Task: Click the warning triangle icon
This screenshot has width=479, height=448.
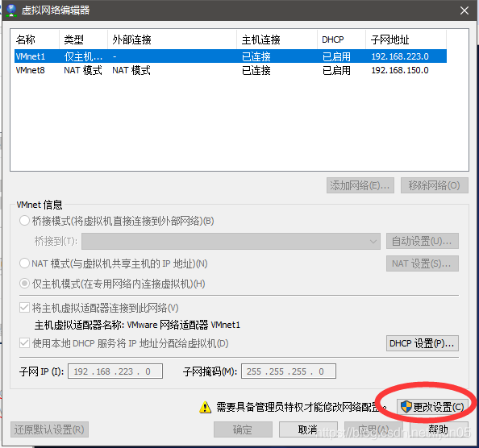Action: [205, 407]
